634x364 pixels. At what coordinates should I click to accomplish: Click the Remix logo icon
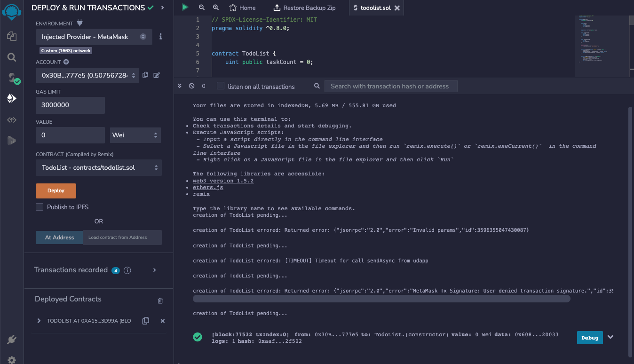[12, 11]
